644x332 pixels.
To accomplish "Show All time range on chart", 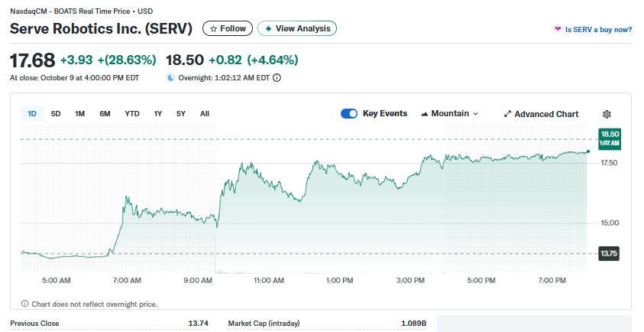I will tap(205, 114).
